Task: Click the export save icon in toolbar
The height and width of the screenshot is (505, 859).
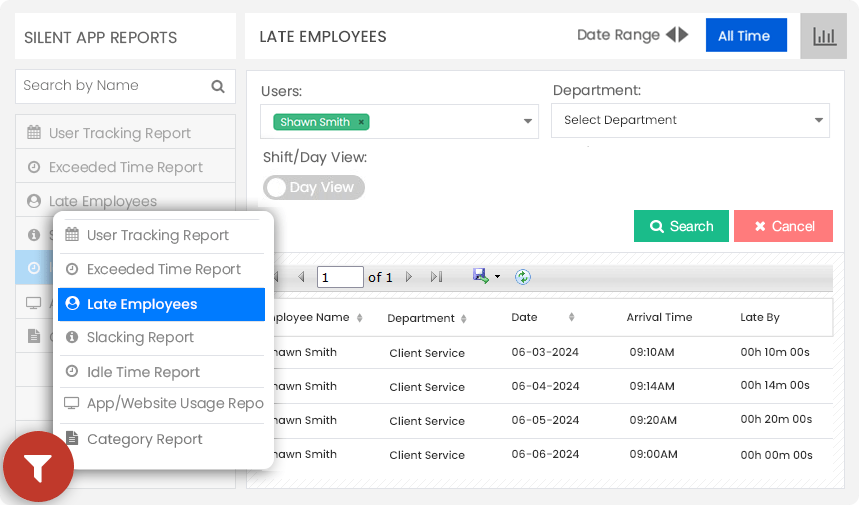Action: (480, 276)
